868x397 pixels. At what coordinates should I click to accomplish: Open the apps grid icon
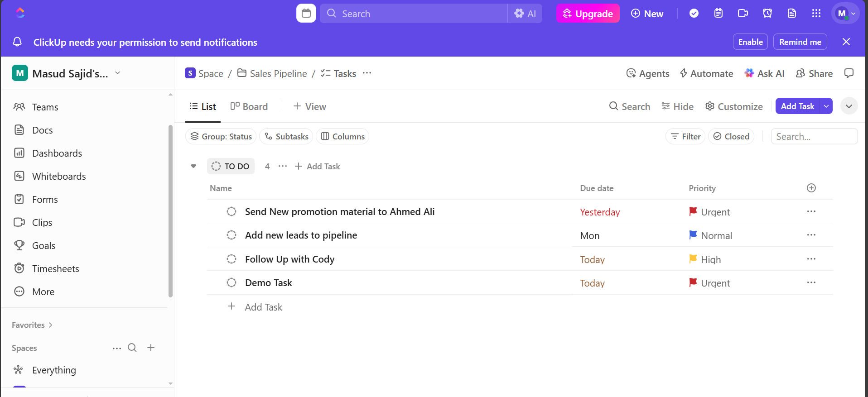(x=816, y=13)
